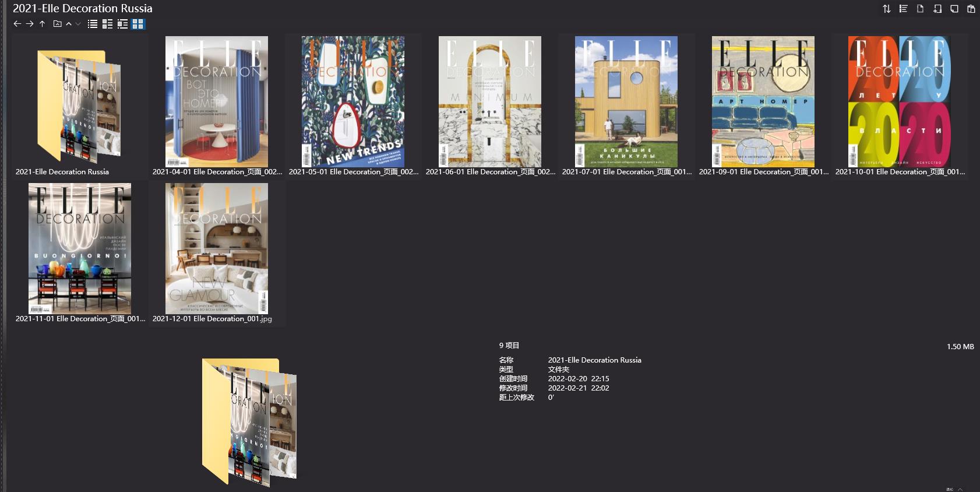Click the large folder preview in the details pane
Viewport: 980px width, 492px height.
249,423
